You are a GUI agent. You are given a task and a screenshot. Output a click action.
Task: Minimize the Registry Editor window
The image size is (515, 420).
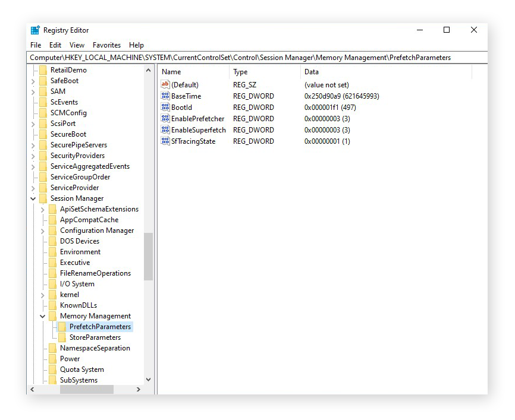click(420, 30)
